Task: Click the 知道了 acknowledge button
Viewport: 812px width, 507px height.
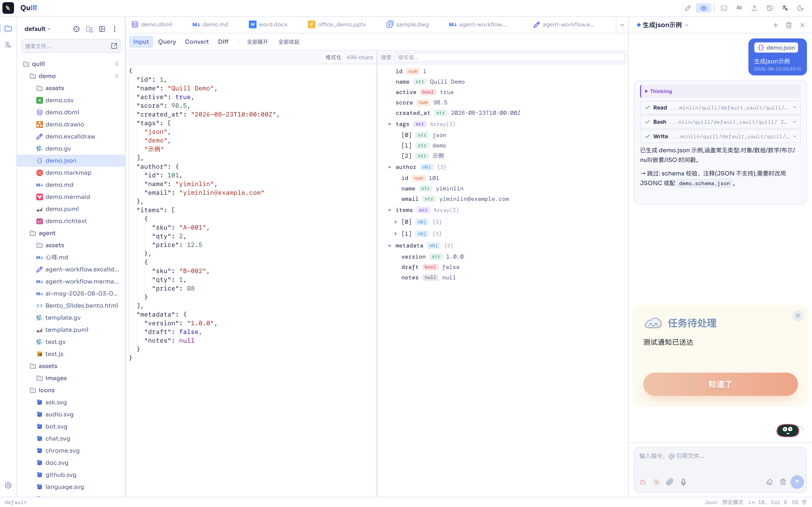Action: (x=720, y=384)
